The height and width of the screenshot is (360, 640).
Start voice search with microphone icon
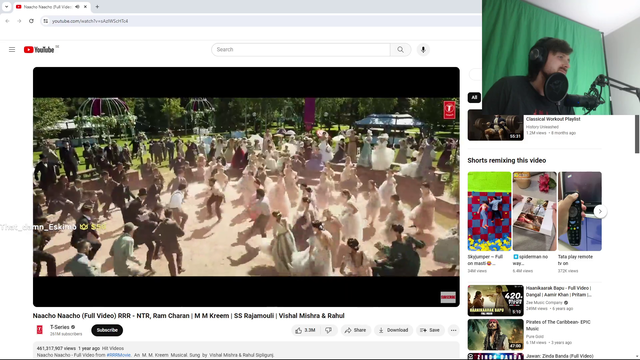click(423, 49)
